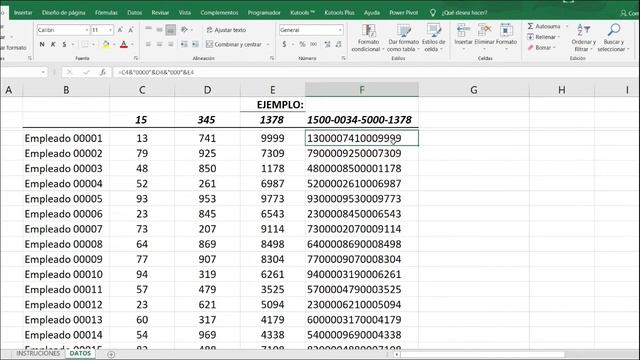This screenshot has height=360, width=640.
Task: Click the Autosuma button
Action: [544, 26]
